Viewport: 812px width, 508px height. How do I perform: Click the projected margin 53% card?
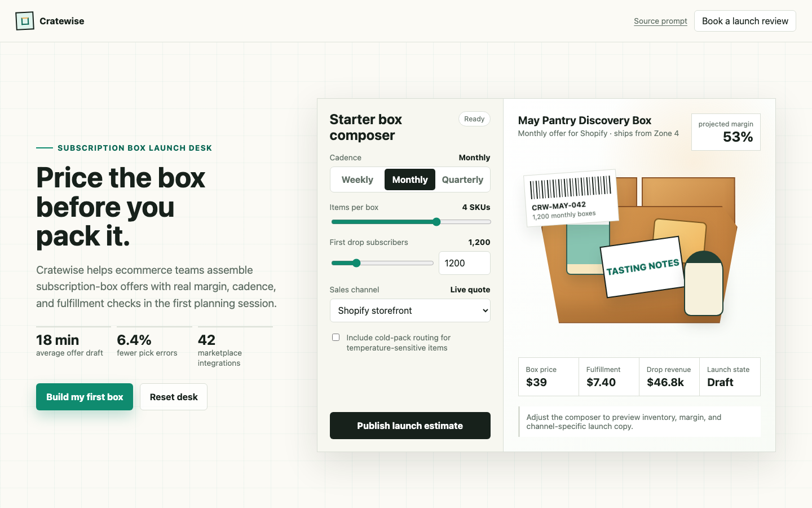(x=726, y=132)
